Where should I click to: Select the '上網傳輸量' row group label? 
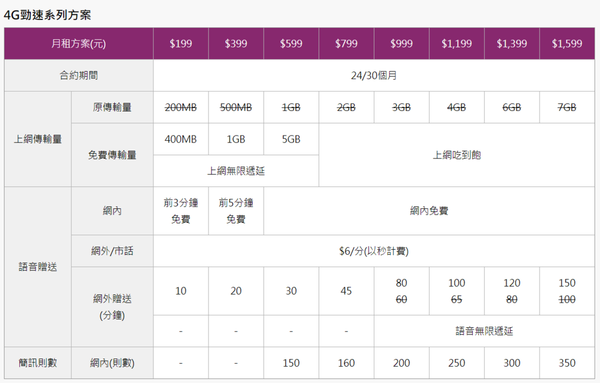pos(38,139)
